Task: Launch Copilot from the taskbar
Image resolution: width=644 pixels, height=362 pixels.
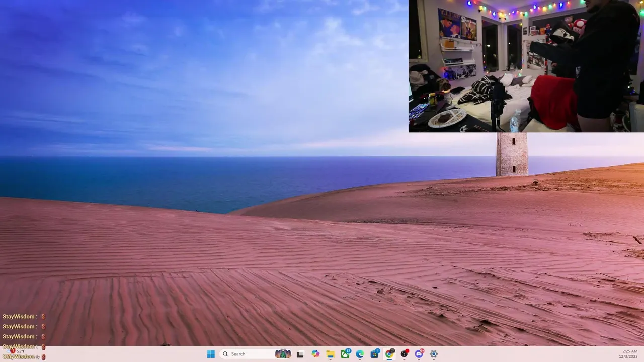Action: click(315, 354)
